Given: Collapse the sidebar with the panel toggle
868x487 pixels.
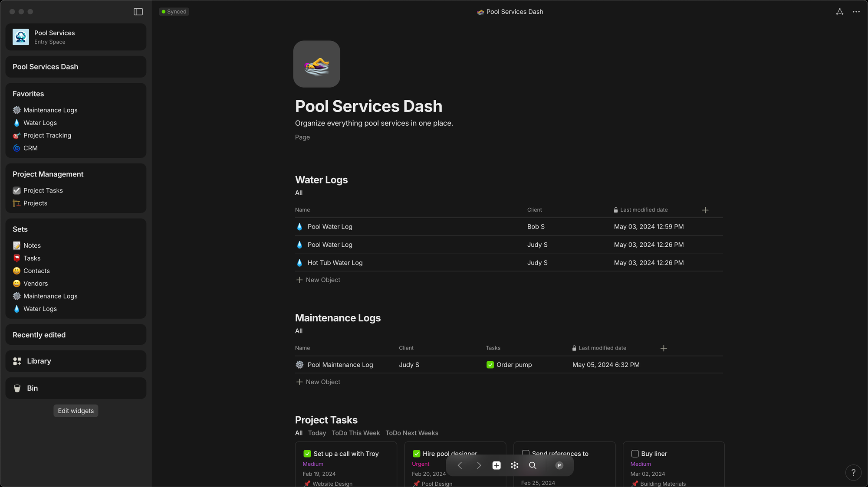Looking at the screenshot, I should pos(138,11).
